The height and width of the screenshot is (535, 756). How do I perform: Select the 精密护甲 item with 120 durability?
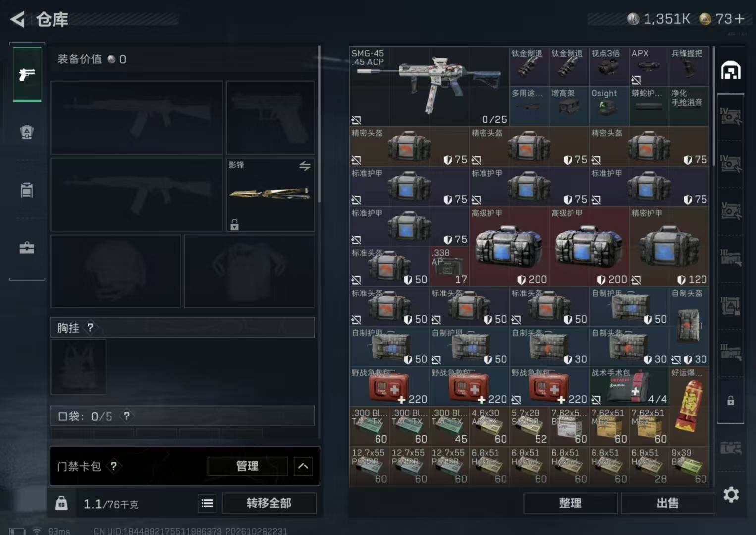tap(669, 246)
